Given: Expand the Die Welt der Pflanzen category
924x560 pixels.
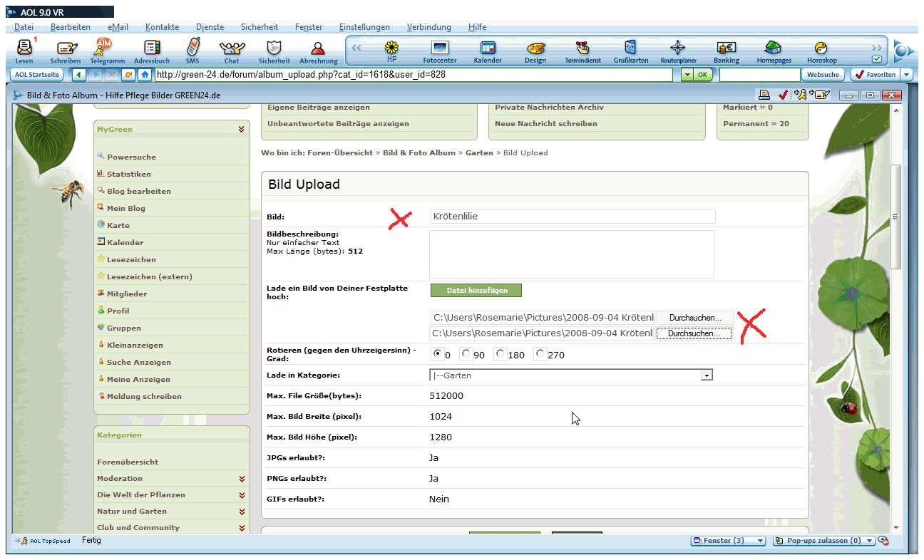Looking at the screenshot, I should click(x=242, y=495).
